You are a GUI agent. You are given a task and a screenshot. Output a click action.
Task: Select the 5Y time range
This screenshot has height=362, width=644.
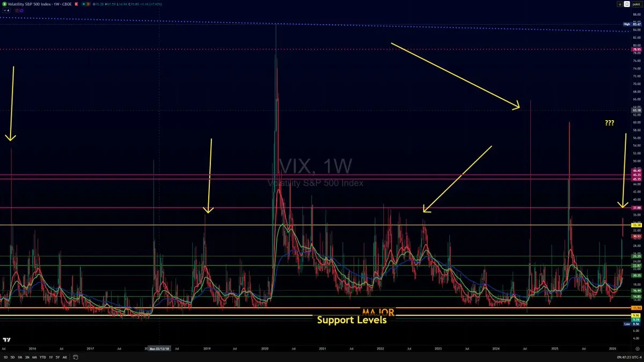click(57, 357)
